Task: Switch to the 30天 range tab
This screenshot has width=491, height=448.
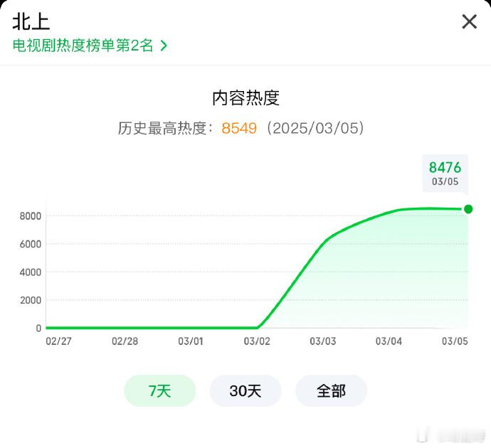Action: coord(245,390)
